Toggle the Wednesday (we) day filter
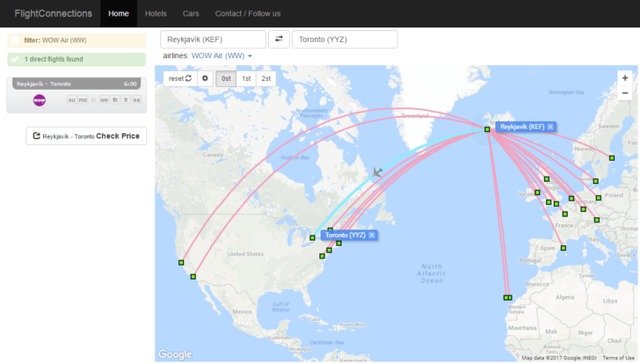Viewport: 640px width, 364px height. (x=104, y=100)
